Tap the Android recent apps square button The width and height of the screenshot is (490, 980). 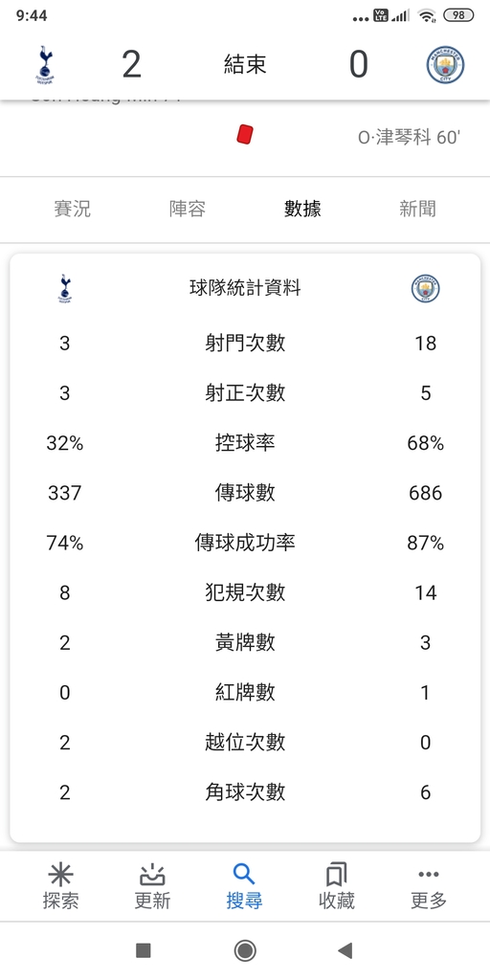click(x=144, y=950)
